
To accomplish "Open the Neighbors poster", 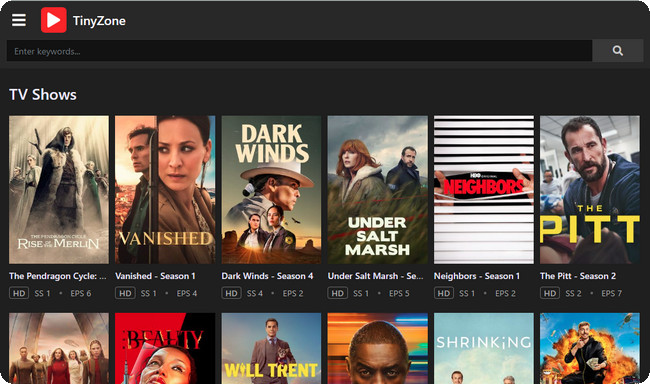I will click(484, 190).
